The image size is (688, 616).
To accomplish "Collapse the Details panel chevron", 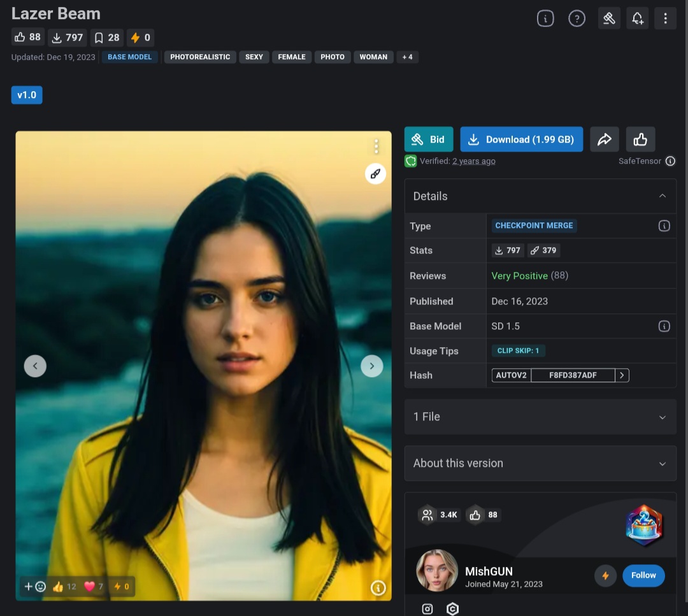I will click(x=662, y=196).
